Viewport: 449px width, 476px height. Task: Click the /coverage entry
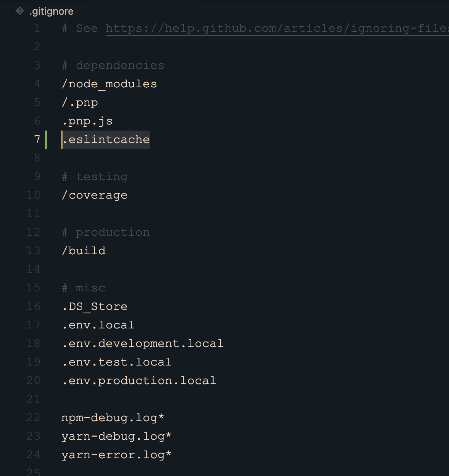pyautogui.click(x=95, y=195)
